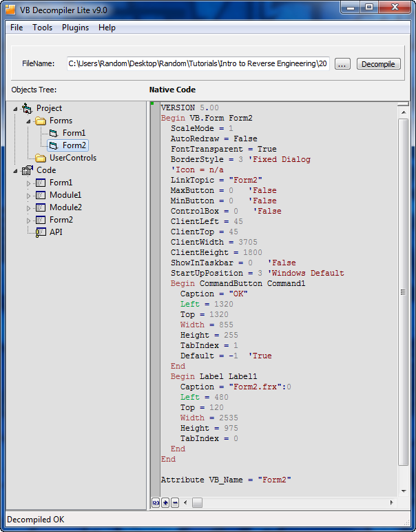Screen dimensions: 416x532
Task: Click the 'Native Code' heading
Action: [x=172, y=90]
